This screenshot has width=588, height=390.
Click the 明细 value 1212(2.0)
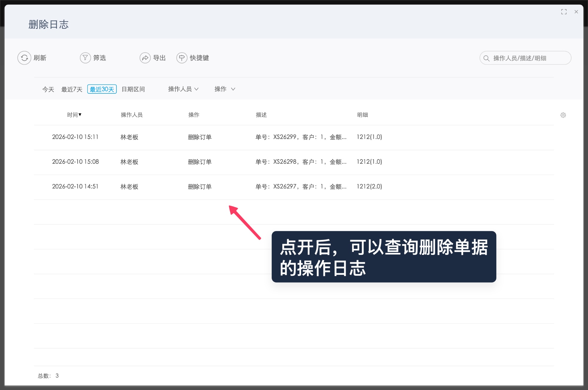pos(369,186)
